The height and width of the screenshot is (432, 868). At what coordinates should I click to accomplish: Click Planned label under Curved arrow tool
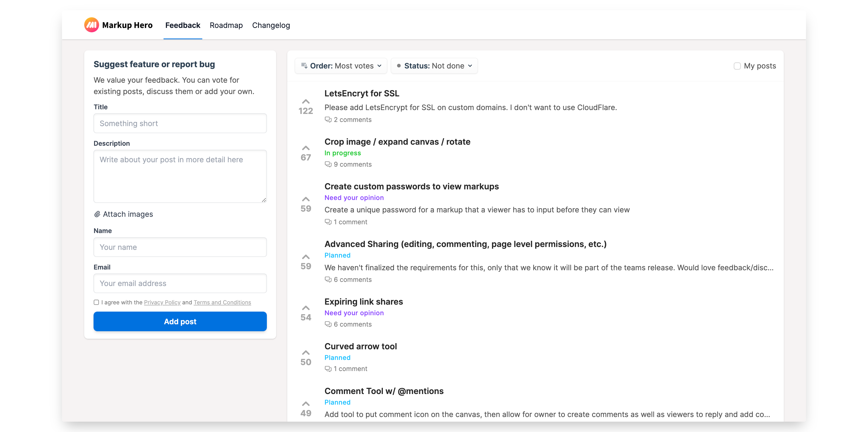pyautogui.click(x=337, y=358)
